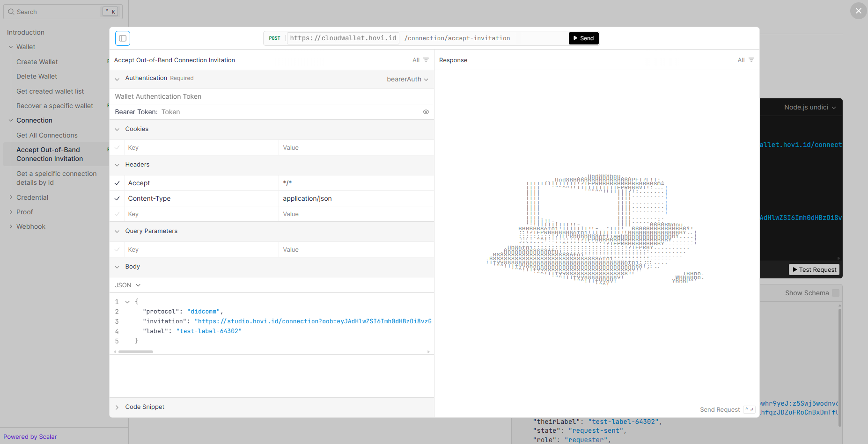
Task: Close the API client modal
Action: point(858,11)
